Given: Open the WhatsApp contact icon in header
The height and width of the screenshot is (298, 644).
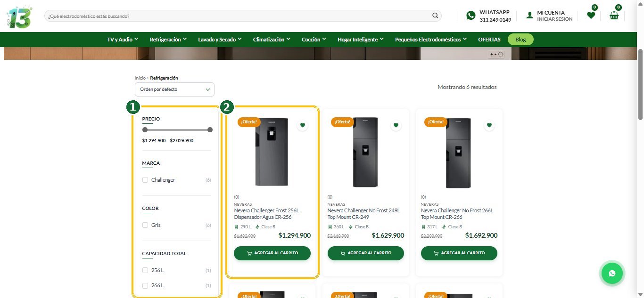Looking at the screenshot, I should click(x=471, y=16).
